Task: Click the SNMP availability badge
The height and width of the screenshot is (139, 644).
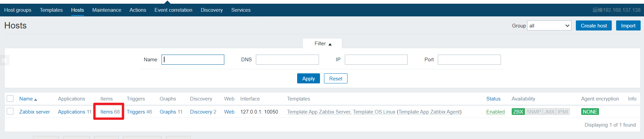Action: pyautogui.click(x=534, y=112)
